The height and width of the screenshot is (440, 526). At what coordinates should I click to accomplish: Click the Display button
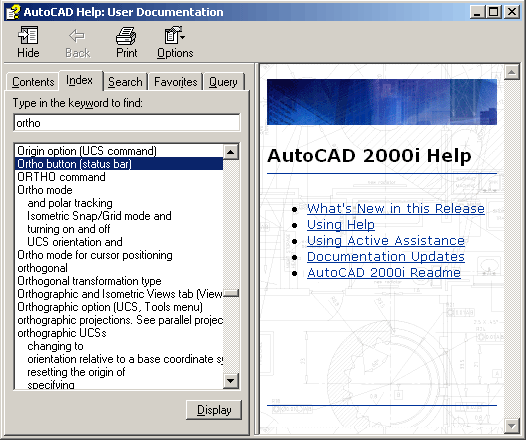click(x=214, y=410)
